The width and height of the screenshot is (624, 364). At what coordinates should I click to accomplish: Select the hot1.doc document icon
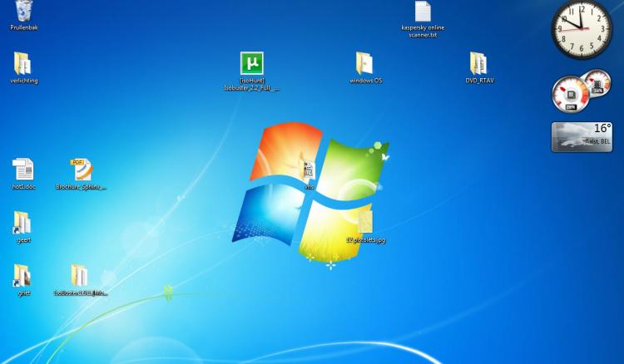[22, 170]
